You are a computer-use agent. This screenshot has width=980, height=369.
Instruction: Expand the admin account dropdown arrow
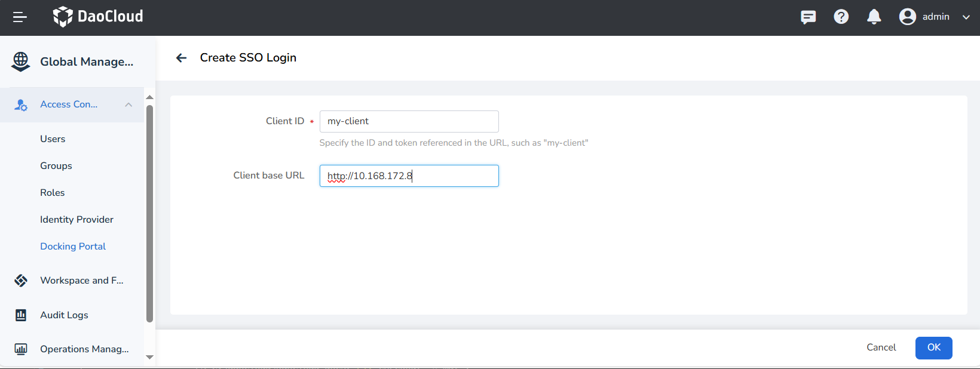[966, 17]
